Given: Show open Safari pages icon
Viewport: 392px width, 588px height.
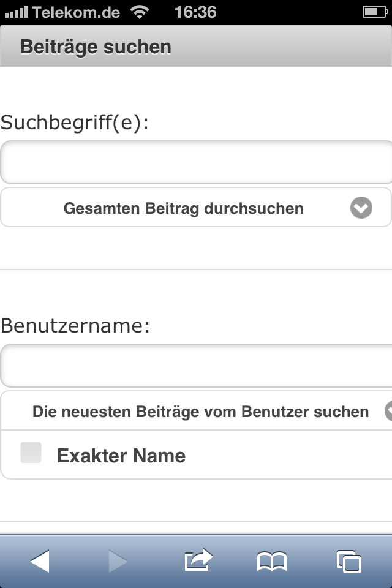Looking at the screenshot, I should tap(349, 561).
